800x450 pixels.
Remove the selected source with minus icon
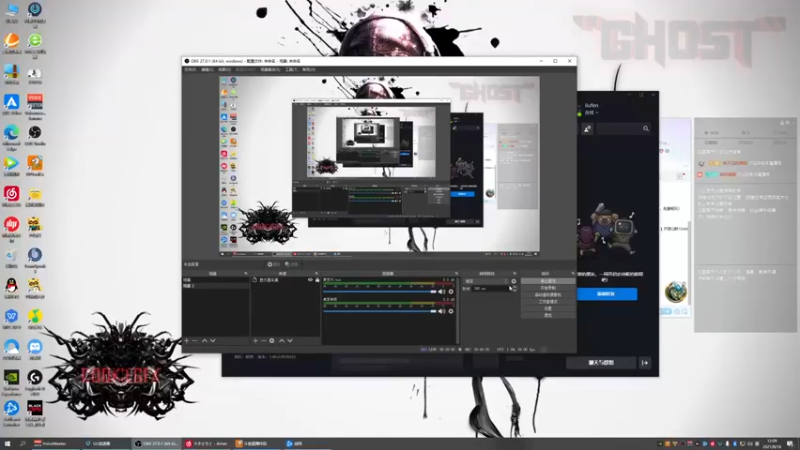pos(263,340)
